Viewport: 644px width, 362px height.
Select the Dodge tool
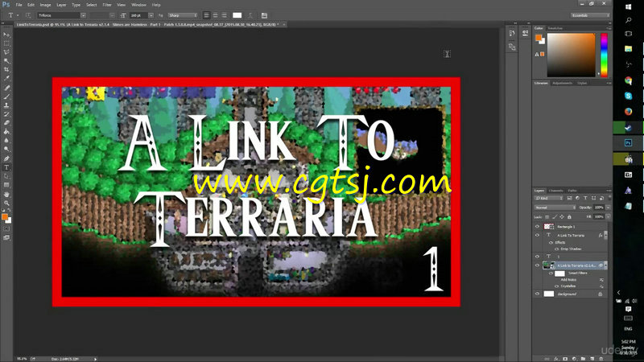click(6, 149)
